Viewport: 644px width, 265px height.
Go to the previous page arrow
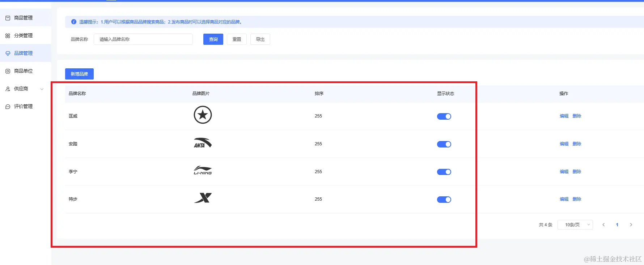coord(603,225)
